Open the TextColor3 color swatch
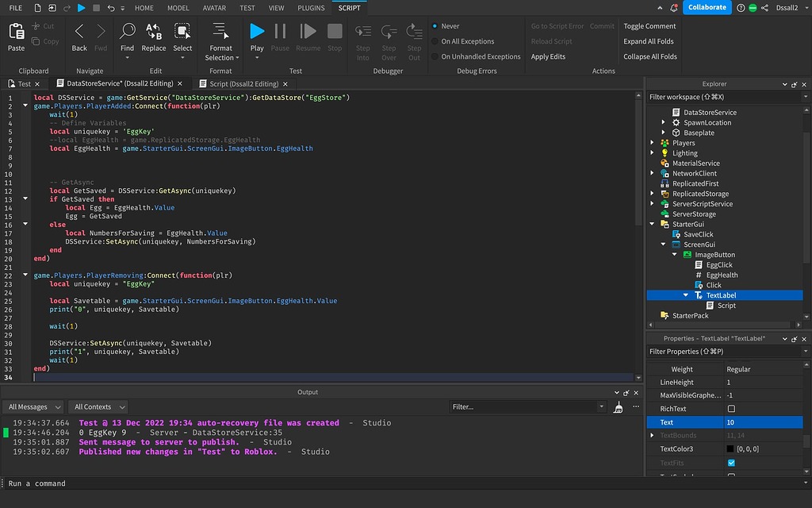812x508 pixels. pyautogui.click(x=730, y=448)
